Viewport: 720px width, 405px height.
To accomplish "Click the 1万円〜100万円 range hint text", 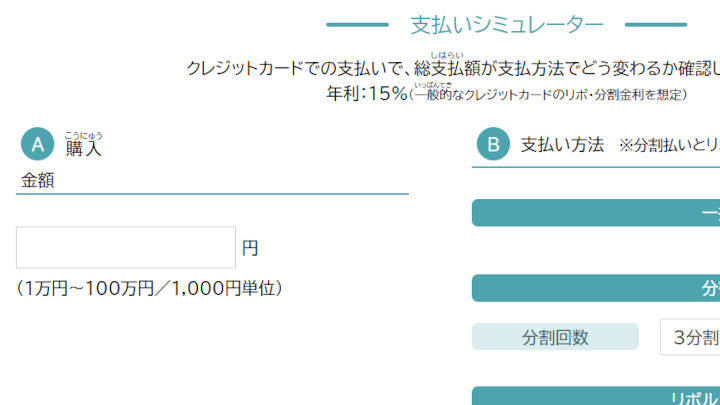I will point(150,288).
